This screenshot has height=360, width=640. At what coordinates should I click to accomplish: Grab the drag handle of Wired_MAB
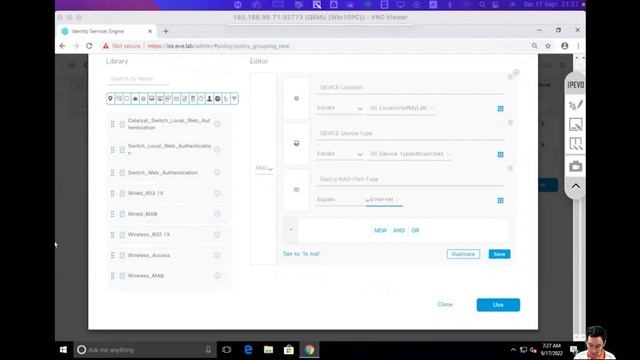[113, 214]
